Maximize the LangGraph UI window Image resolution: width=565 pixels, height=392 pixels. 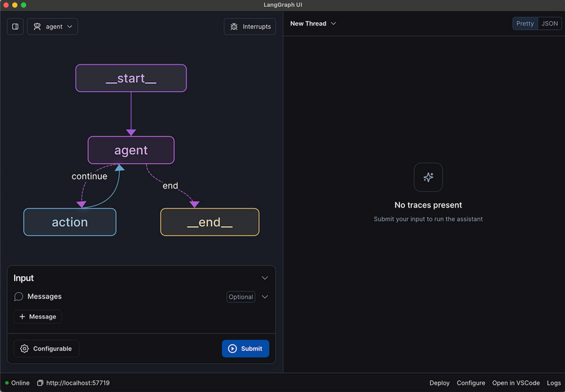23,5
